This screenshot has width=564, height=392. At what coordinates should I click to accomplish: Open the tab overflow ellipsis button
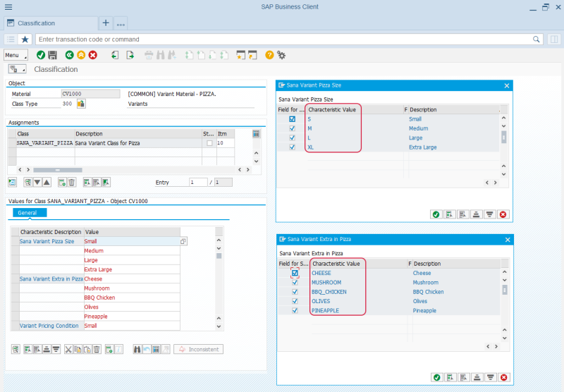[x=121, y=24]
